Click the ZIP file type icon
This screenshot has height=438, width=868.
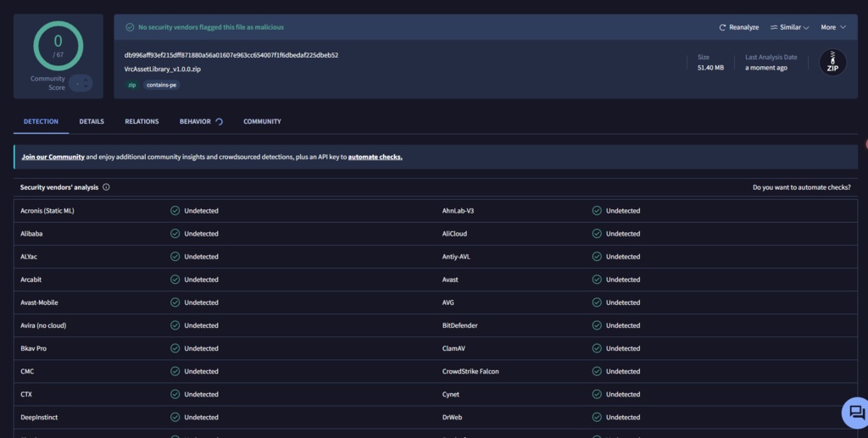click(x=832, y=63)
